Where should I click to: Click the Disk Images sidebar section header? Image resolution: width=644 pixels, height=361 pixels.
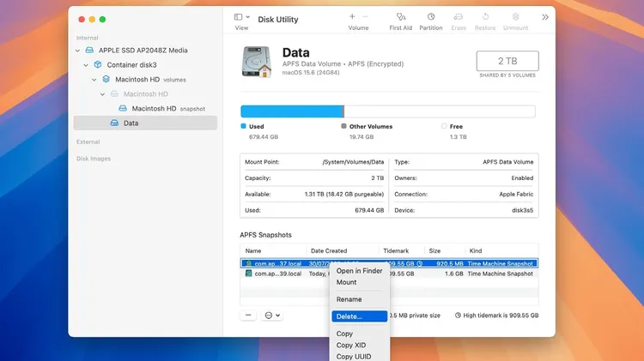click(94, 159)
